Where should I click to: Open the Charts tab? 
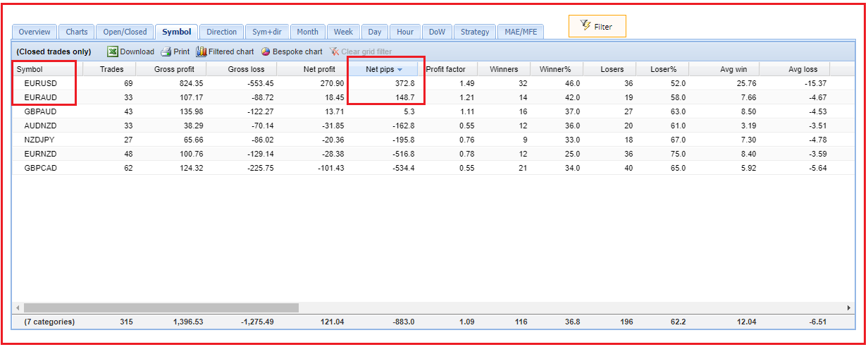pyautogui.click(x=77, y=32)
